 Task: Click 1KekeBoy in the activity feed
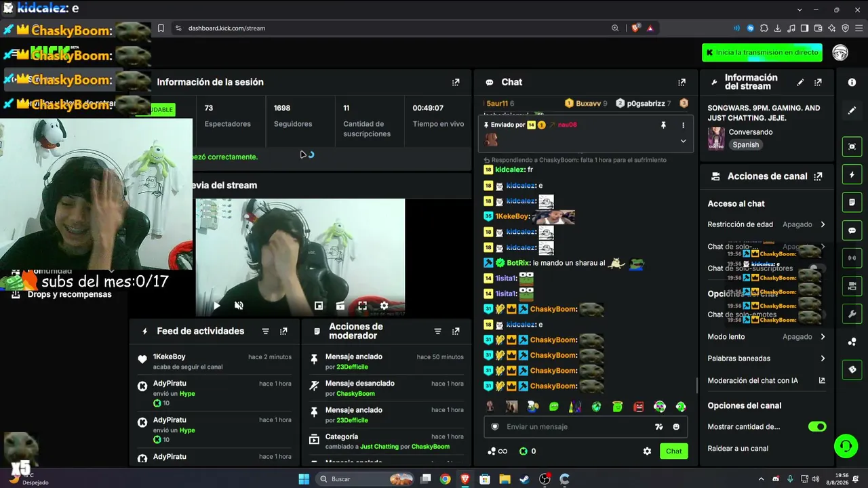click(169, 357)
